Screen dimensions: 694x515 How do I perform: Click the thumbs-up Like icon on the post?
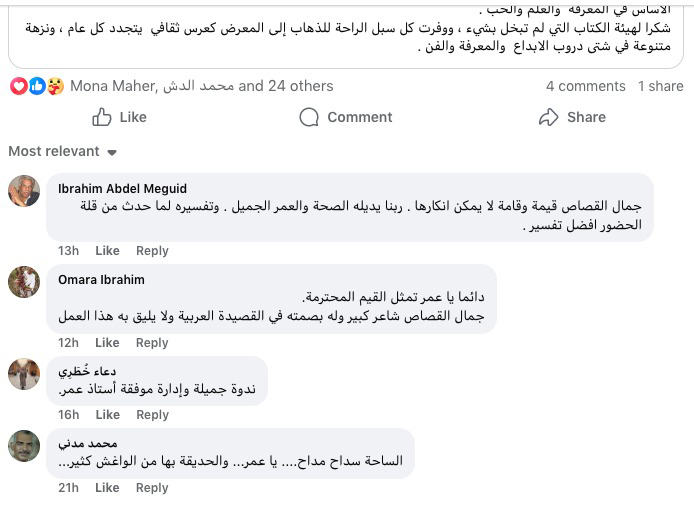[x=102, y=117]
